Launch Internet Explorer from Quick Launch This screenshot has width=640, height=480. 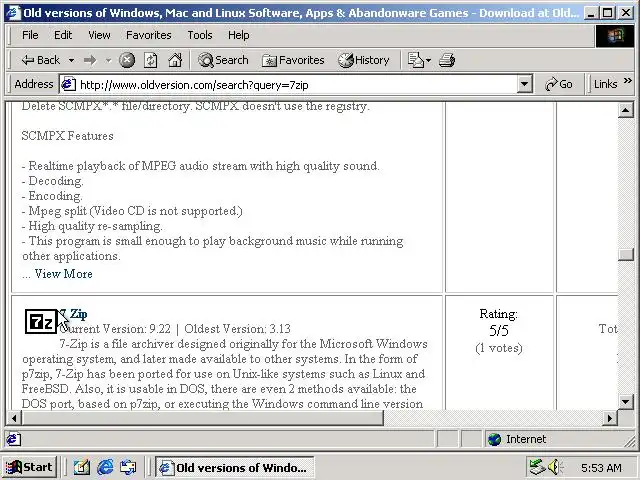(105, 467)
